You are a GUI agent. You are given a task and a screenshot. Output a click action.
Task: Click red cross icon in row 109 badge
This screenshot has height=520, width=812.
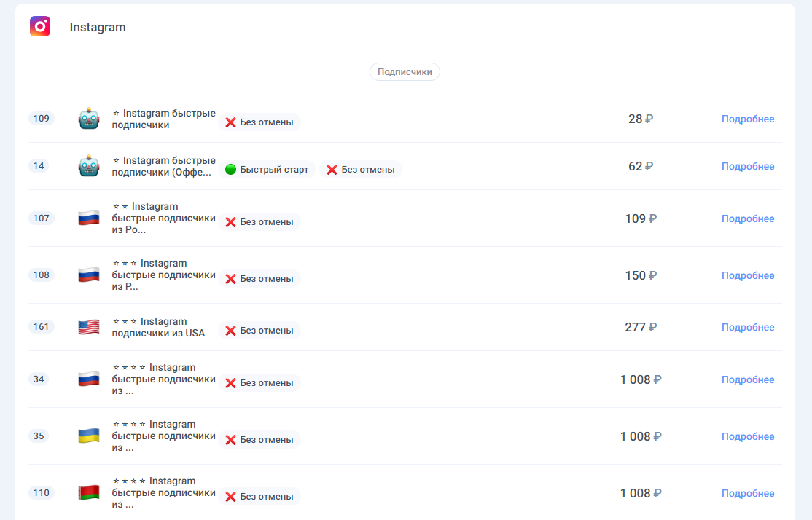pyautogui.click(x=230, y=122)
